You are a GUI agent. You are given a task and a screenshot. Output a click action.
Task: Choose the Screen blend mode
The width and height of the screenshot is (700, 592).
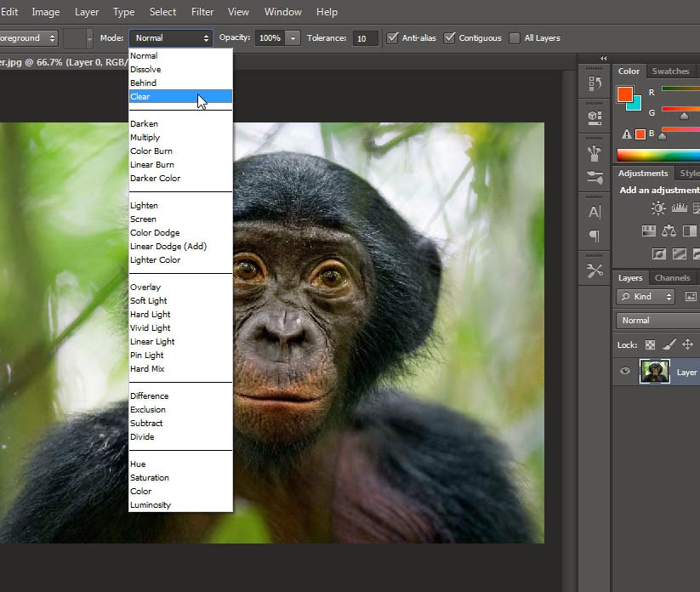[180, 219]
